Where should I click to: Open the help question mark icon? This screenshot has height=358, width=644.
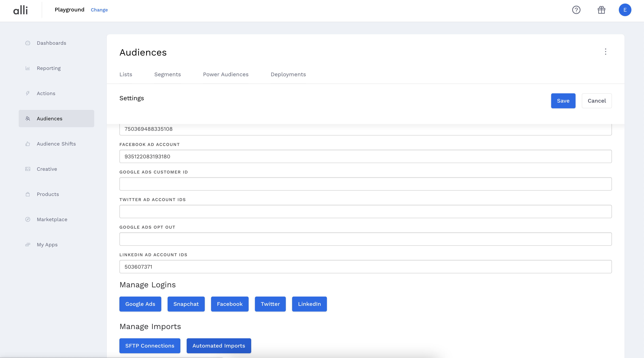[x=576, y=10]
